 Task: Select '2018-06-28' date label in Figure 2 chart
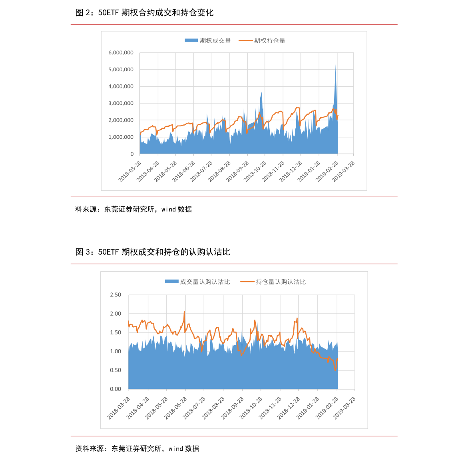184,171
